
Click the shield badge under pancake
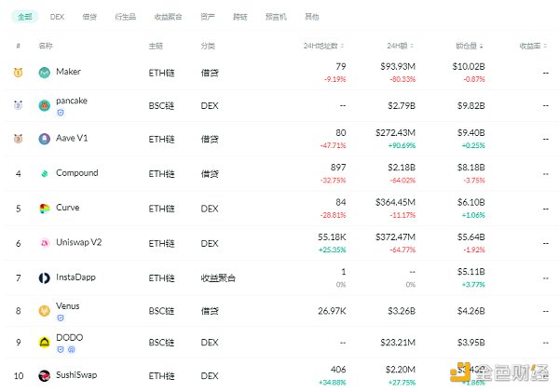tap(61, 113)
